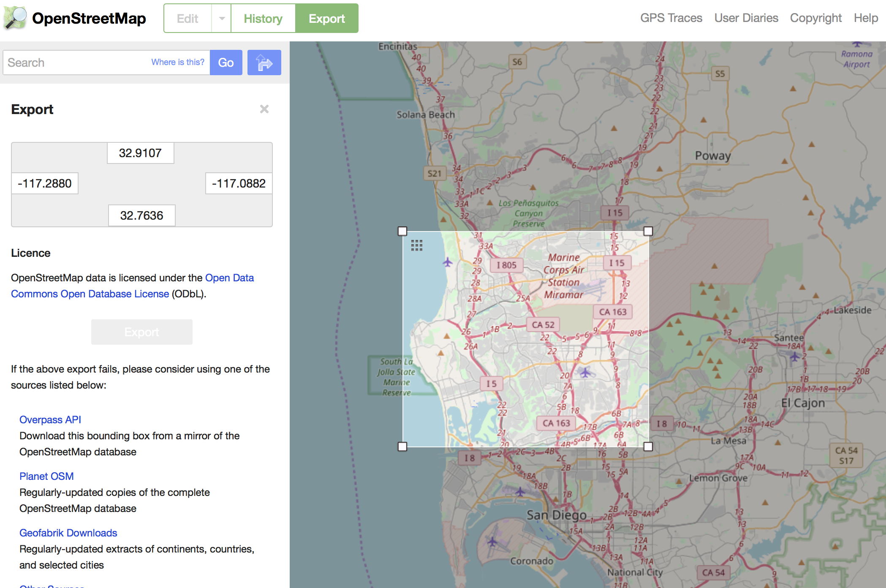
Task: Click the export bounding box handle bottom-left
Action: pyautogui.click(x=402, y=446)
